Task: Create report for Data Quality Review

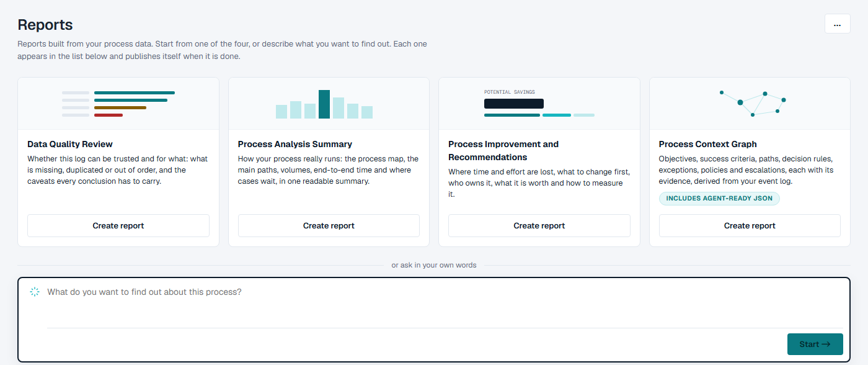Action: (118, 226)
